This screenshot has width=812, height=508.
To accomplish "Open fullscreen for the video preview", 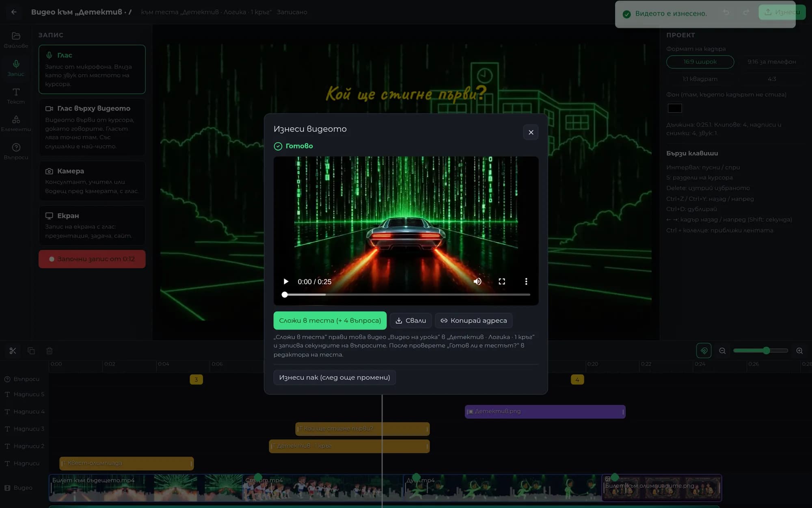I will (502, 282).
